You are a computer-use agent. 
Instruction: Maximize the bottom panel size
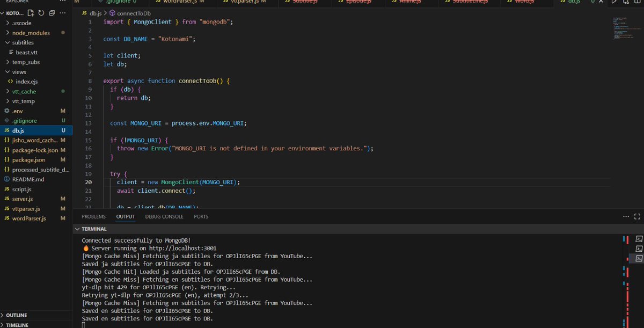click(x=637, y=217)
